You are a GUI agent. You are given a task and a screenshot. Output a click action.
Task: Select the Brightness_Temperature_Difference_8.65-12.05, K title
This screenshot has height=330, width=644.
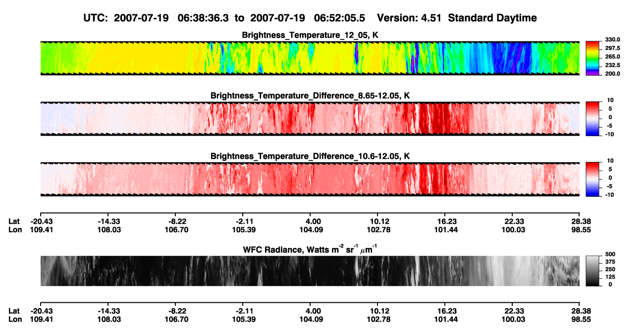[310, 95]
